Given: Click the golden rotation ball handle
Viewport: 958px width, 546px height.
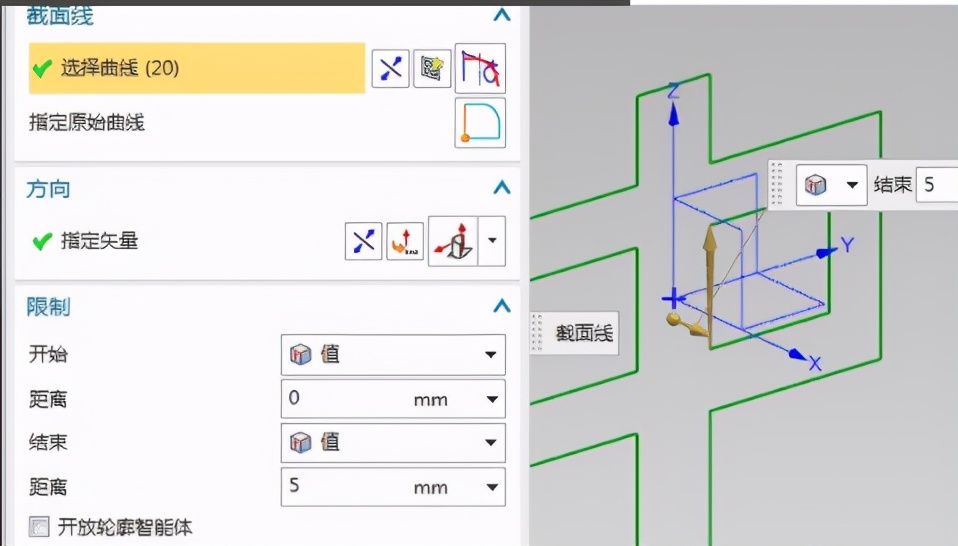Looking at the screenshot, I should point(673,319).
